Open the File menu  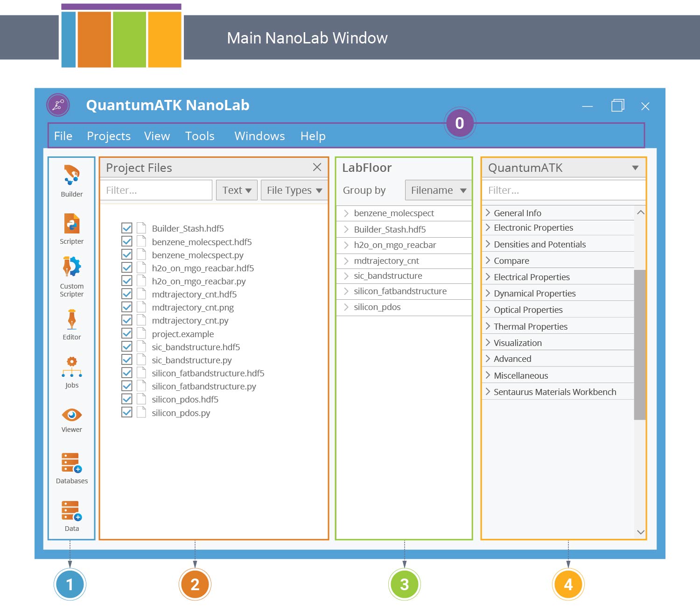tap(63, 136)
